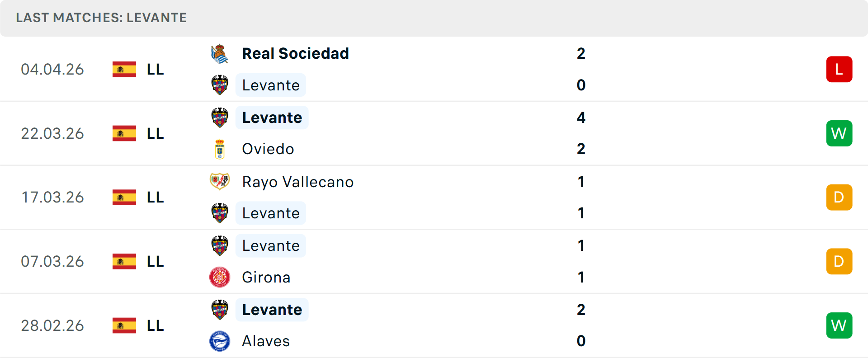Click the 07.03.26 match date

point(52,261)
